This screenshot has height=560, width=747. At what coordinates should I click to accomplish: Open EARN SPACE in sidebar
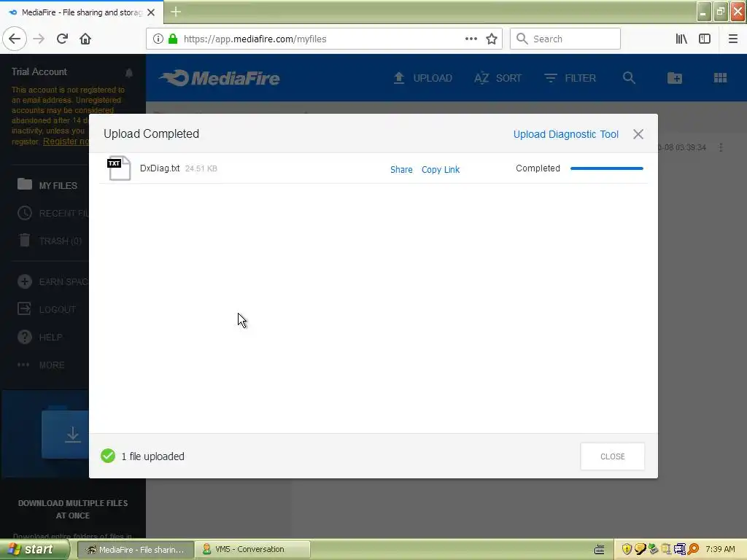[53, 281]
